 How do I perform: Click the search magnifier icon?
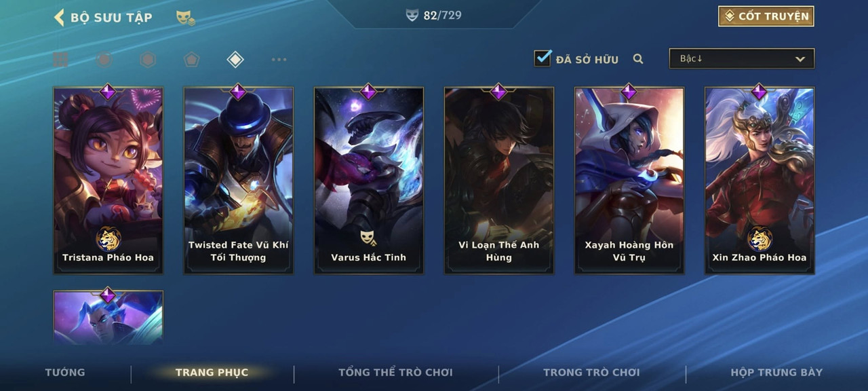coord(638,59)
